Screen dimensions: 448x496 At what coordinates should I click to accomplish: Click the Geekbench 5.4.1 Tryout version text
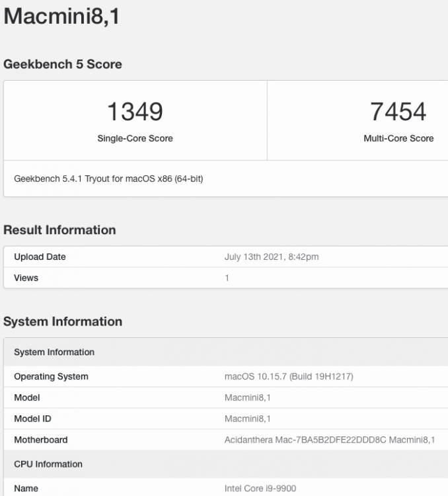pos(108,179)
